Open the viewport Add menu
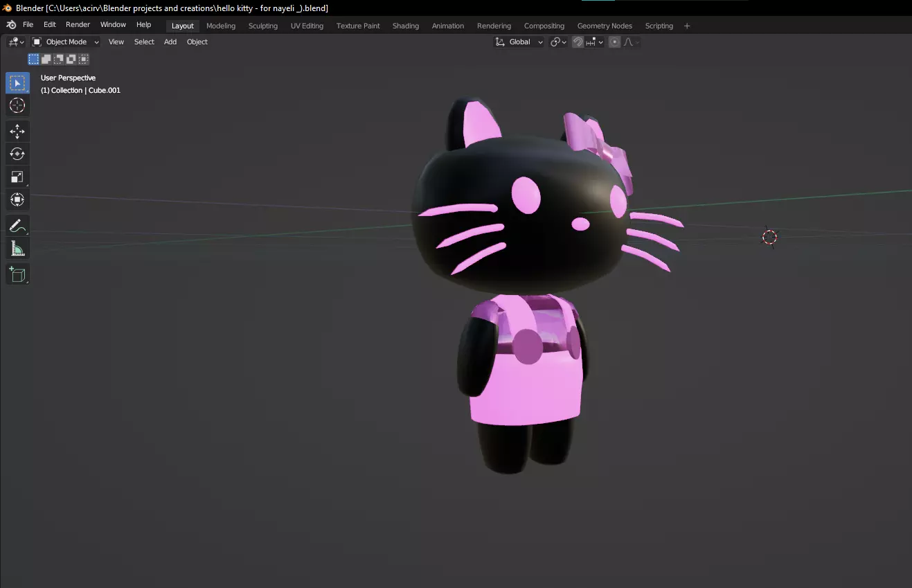The height and width of the screenshot is (588, 912). 170,42
